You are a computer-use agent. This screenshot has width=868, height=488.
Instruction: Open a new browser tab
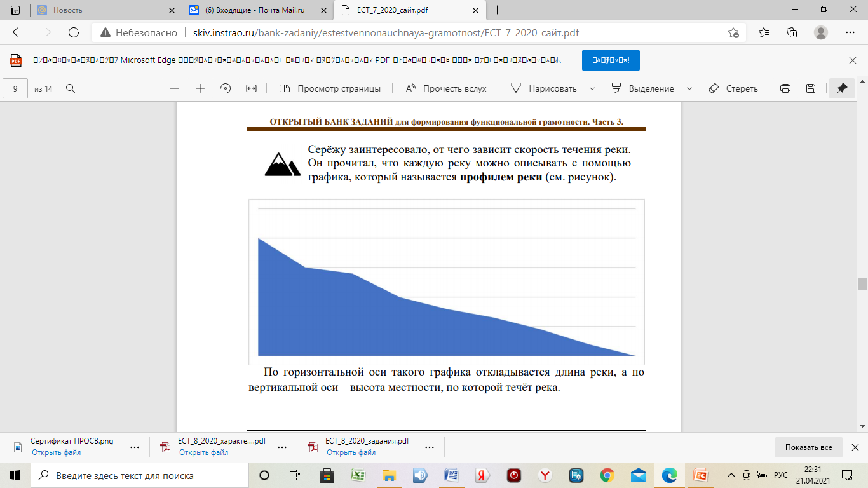coord(497,10)
